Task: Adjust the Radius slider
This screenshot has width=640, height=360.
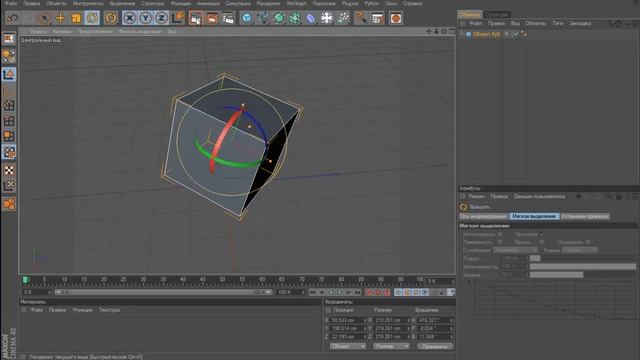Action: [x=583, y=258]
